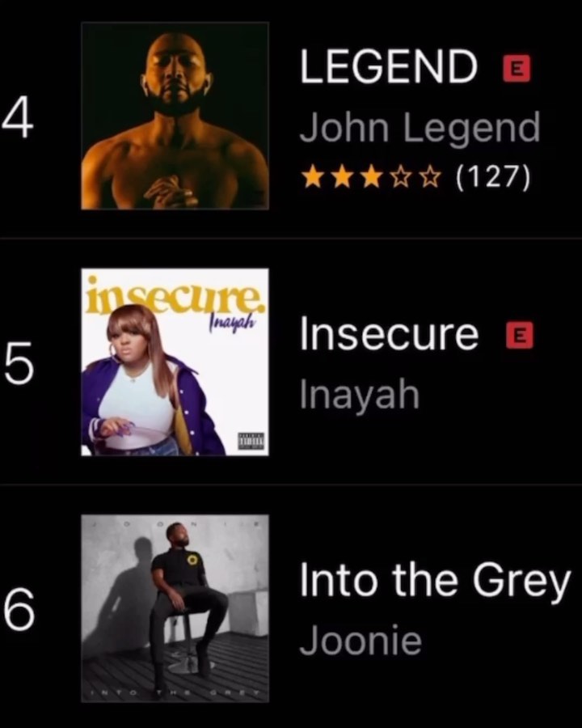Screen dimensions: 582x728
Task: Open the Joonie artist name
Action: click(361, 641)
